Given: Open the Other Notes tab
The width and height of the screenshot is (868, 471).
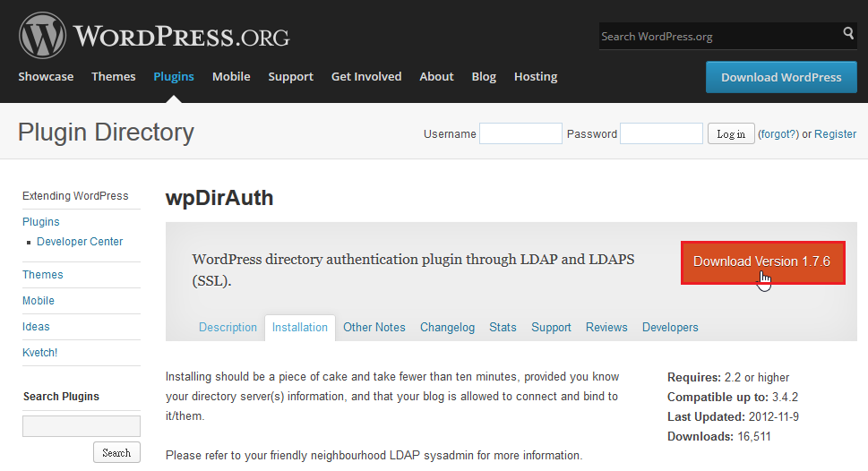Looking at the screenshot, I should pos(374,327).
